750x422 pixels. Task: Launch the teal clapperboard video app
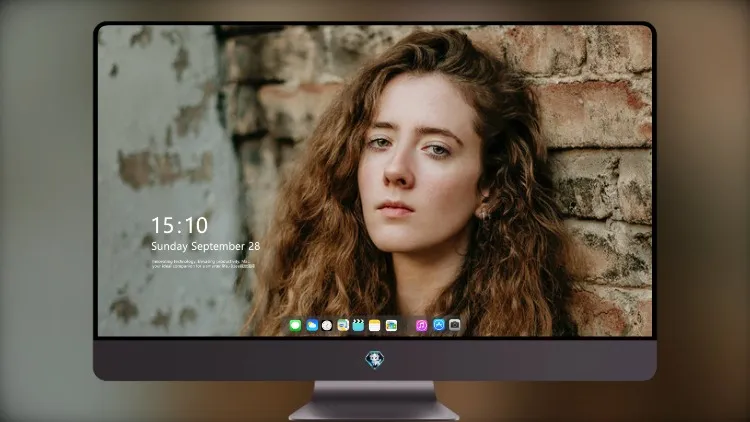358,326
